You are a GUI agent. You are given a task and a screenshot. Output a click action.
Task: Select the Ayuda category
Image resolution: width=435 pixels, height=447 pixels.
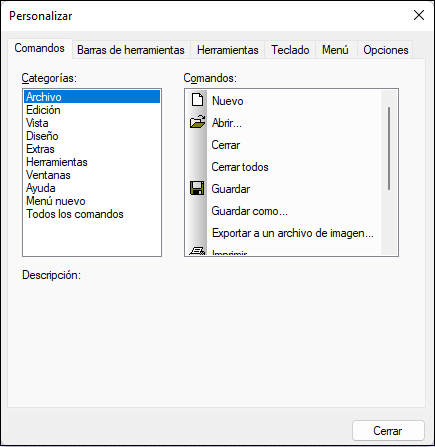click(x=92, y=188)
